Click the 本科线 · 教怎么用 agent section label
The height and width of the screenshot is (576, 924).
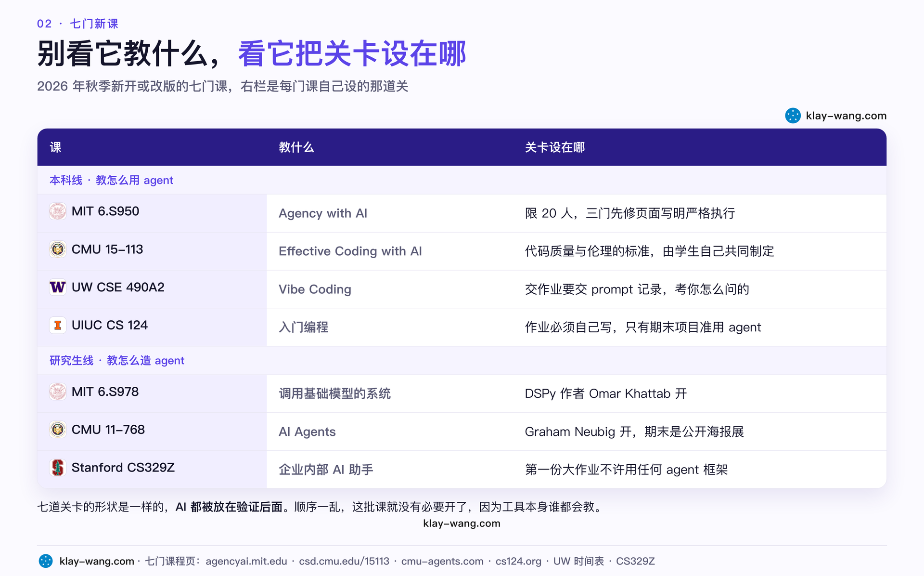[111, 180]
